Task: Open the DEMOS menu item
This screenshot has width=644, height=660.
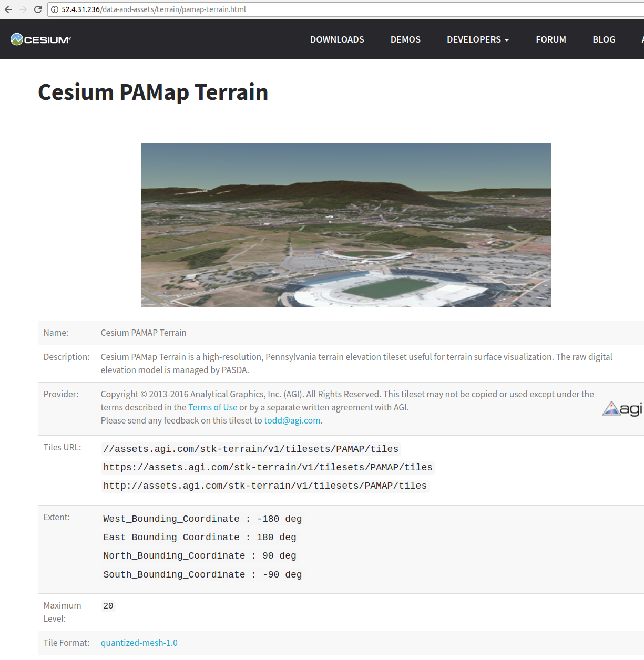Action: pyautogui.click(x=405, y=39)
